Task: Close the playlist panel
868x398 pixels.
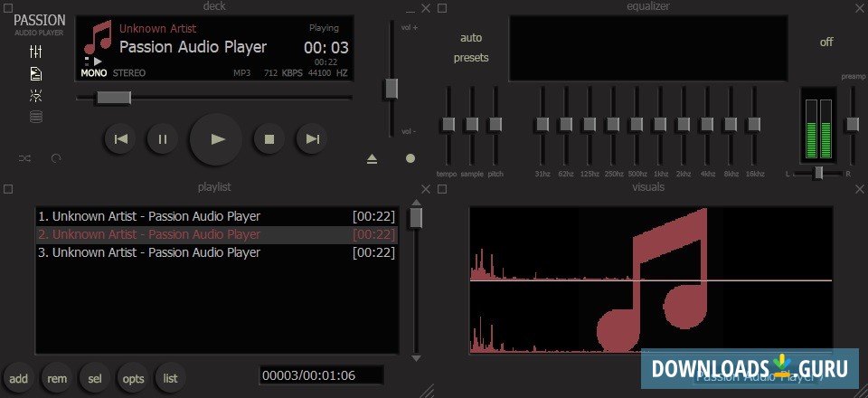Action: tap(426, 189)
